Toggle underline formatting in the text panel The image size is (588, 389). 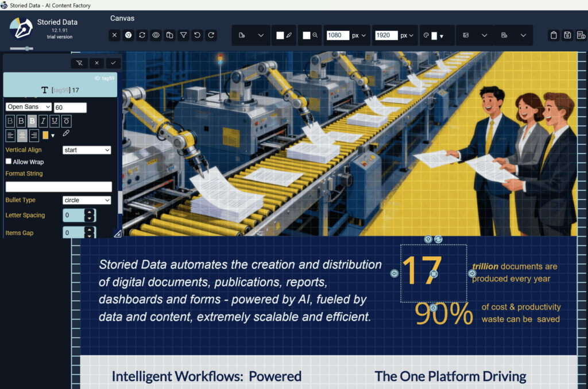click(x=55, y=121)
